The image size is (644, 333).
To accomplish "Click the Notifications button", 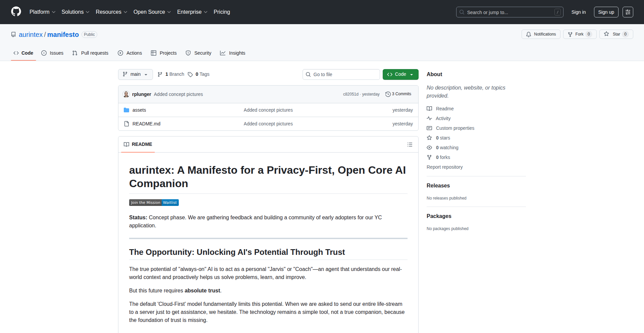I will pyautogui.click(x=541, y=34).
